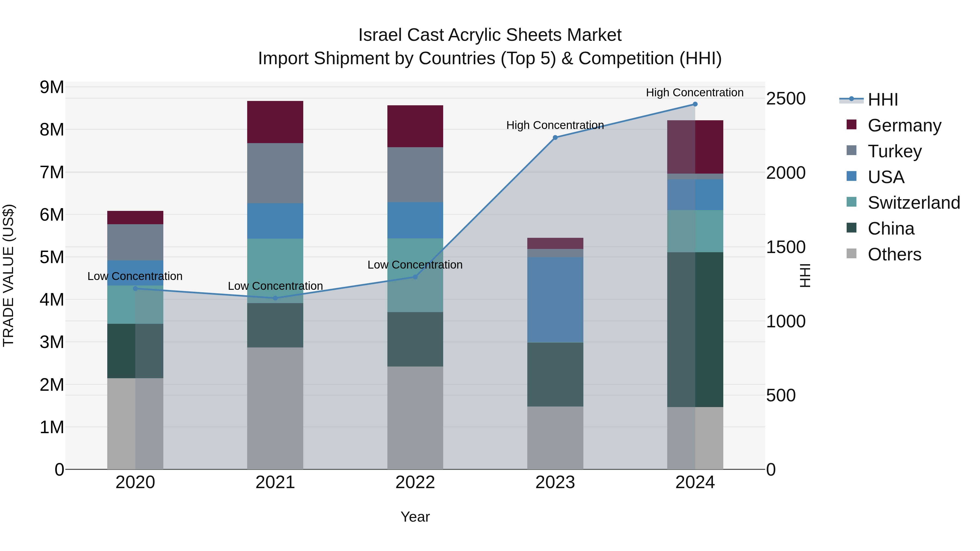Click the Switzerland segment of 2024 bar
The image size is (980, 551).
pos(695,231)
